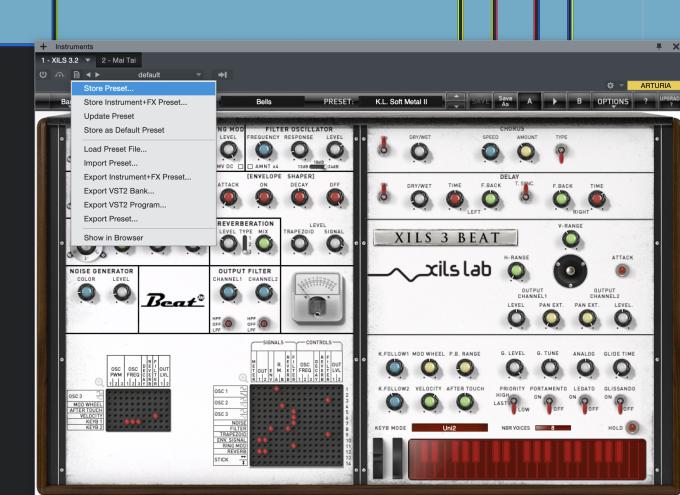Select the A comparison slot
Viewport: 680px width, 495px height.
[x=529, y=102]
